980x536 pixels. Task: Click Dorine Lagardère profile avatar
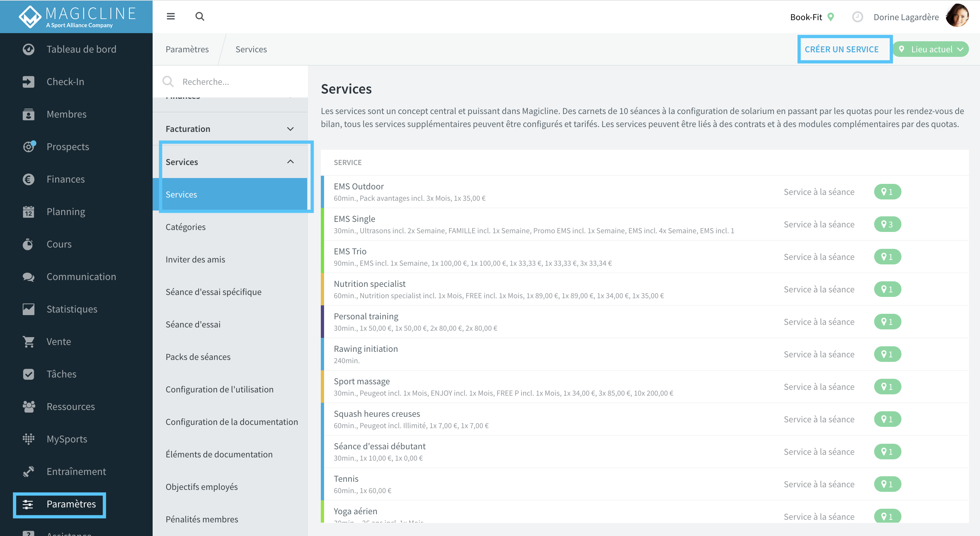957,16
